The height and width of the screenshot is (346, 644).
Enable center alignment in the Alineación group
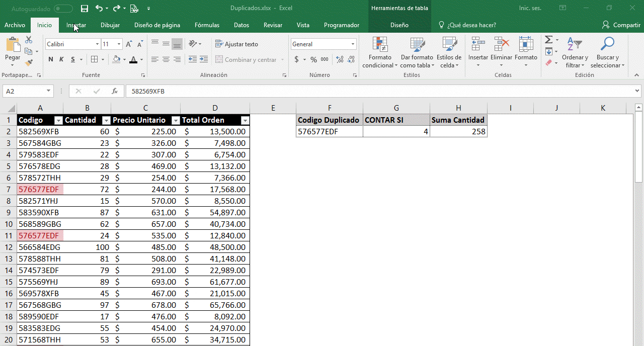tap(166, 59)
